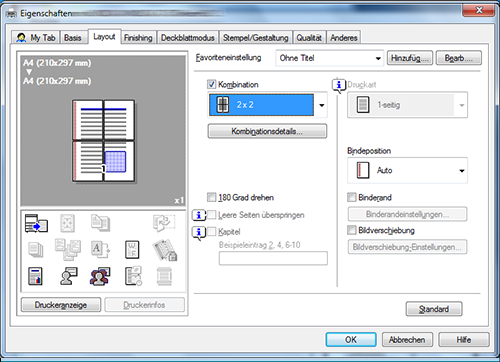
Task: Switch to the My Tab tab
Action: (x=35, y=38)
